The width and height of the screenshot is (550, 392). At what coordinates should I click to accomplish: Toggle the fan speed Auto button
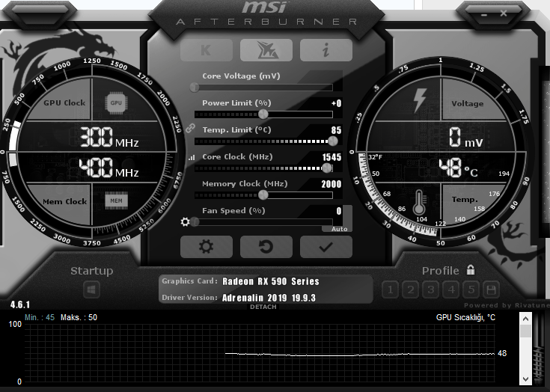pos(339,229)
